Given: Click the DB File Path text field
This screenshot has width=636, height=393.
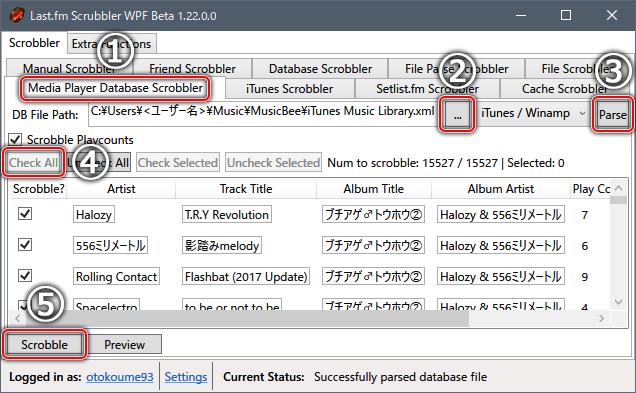Looking at the screenshot, I should pyautogui.click(x=263, y=114).
